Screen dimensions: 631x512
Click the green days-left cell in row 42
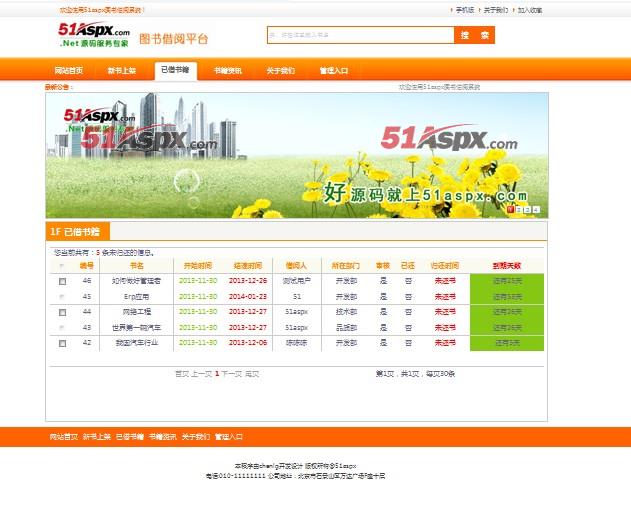tap(507, 343)
